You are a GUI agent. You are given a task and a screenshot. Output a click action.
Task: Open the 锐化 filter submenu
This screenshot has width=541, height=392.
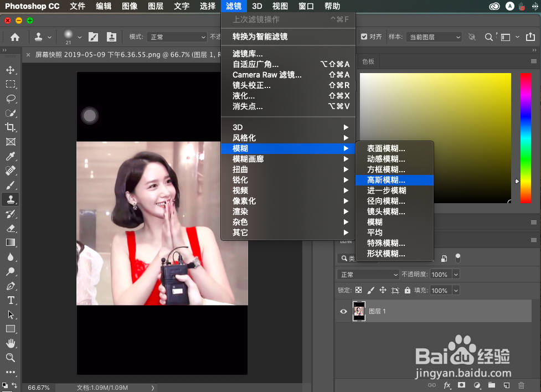(288, 180)
